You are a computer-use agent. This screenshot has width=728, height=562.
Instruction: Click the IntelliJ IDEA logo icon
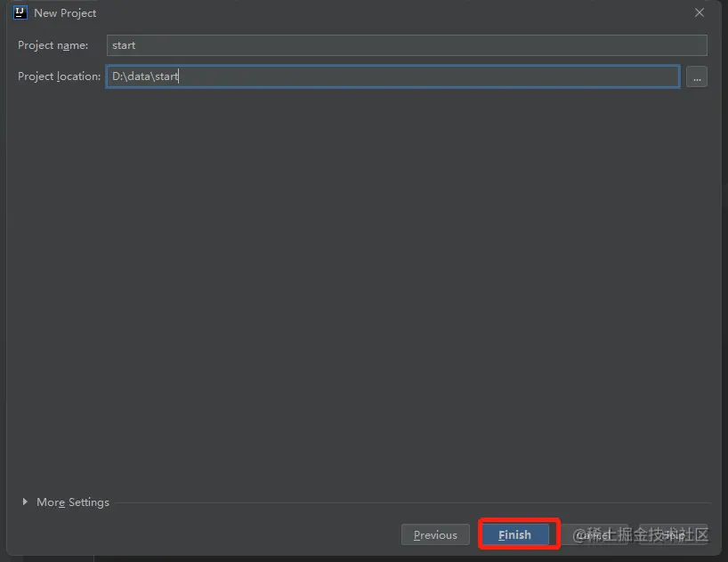pyautogui.click(x=20, y=12)
